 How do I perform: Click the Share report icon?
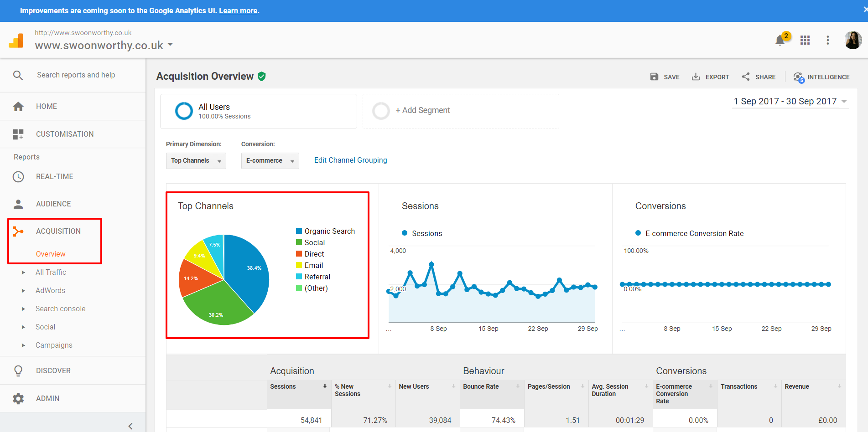[746, 77]
